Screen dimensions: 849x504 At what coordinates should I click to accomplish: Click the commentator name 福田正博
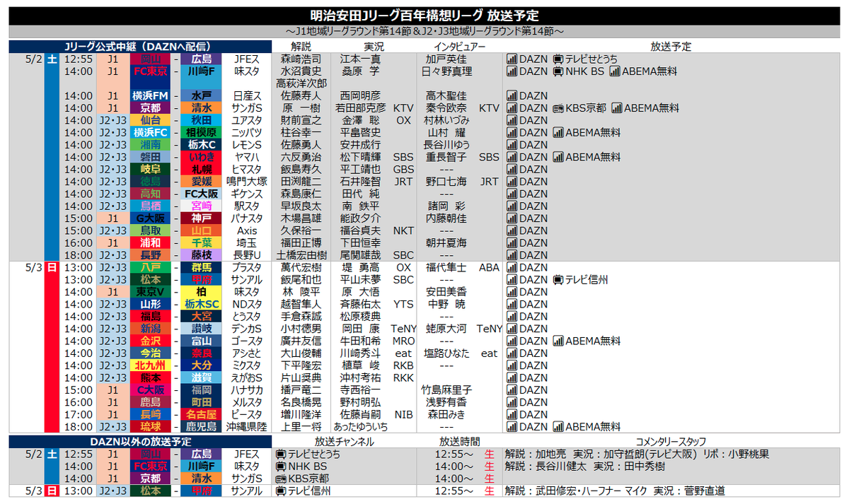coord(301,242)
